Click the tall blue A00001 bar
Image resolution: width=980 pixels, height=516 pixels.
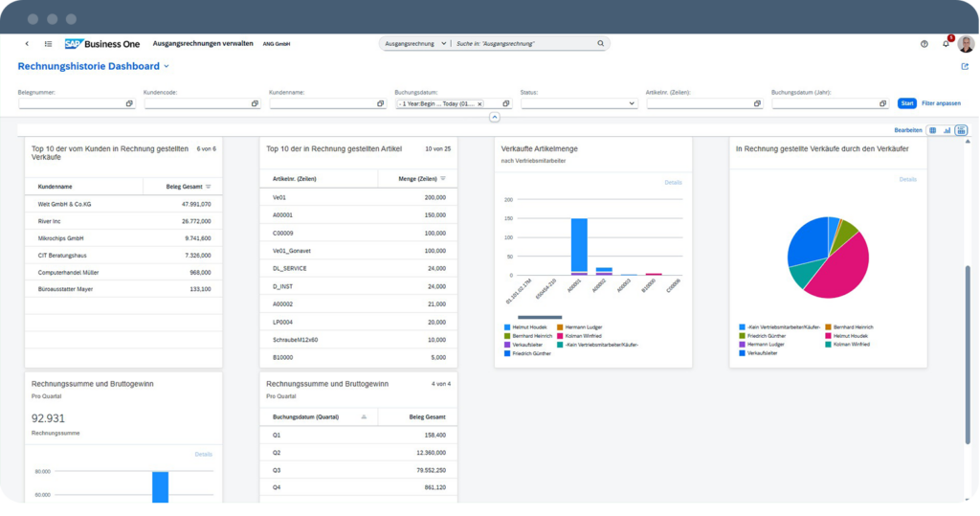579,245
